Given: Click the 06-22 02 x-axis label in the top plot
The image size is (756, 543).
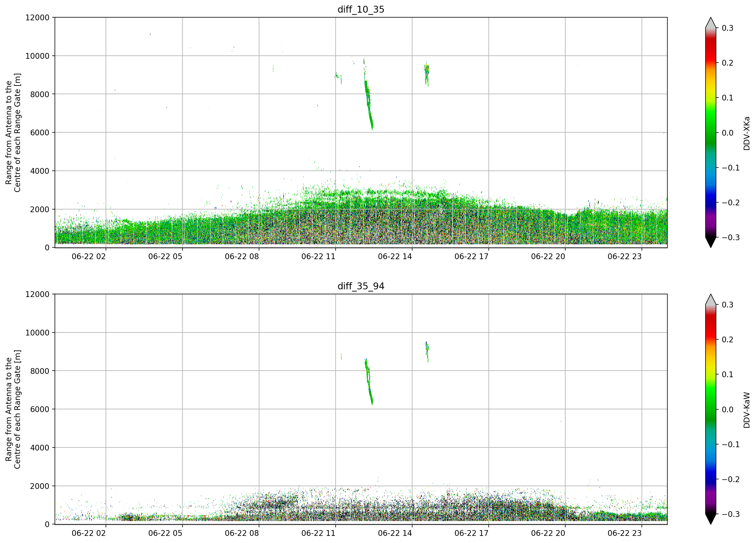Looking at the screenshot, I should pyautogui.click(x=89, y=256).
